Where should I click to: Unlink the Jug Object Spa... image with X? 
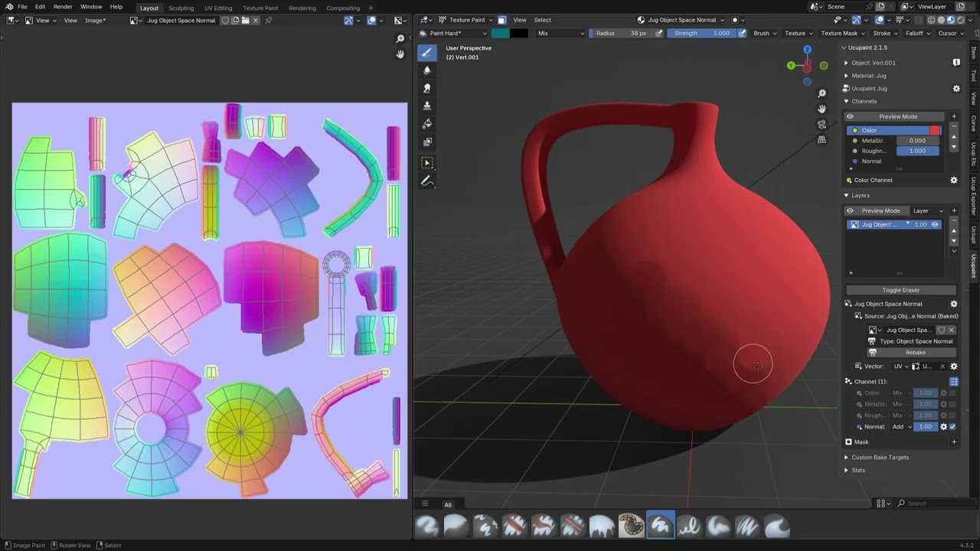tap(951, 330)
